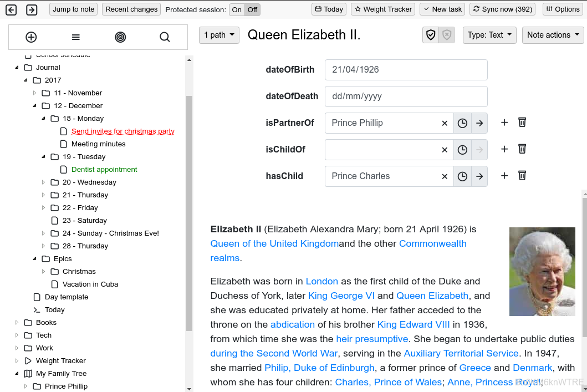Click the scroll to active note target icon

120,37
